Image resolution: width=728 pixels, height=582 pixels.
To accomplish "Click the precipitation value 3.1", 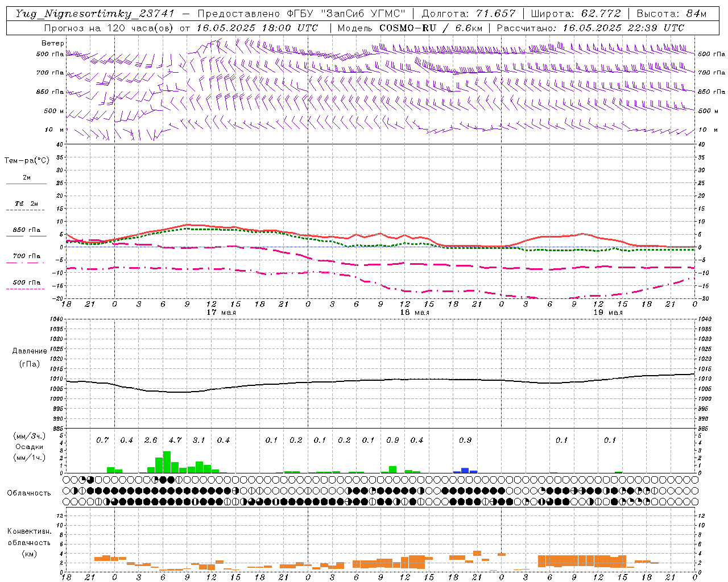I will (x=199, y=440).
